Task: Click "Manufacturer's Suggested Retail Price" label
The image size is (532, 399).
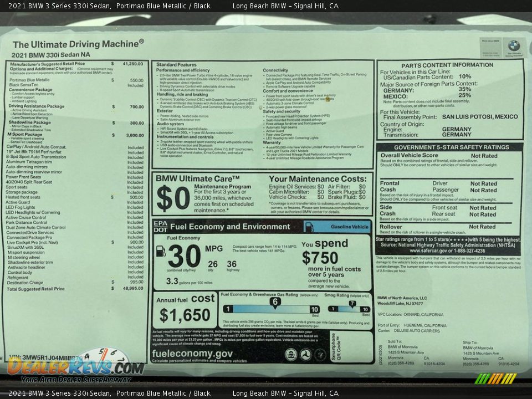Action: tap(48, 64)
